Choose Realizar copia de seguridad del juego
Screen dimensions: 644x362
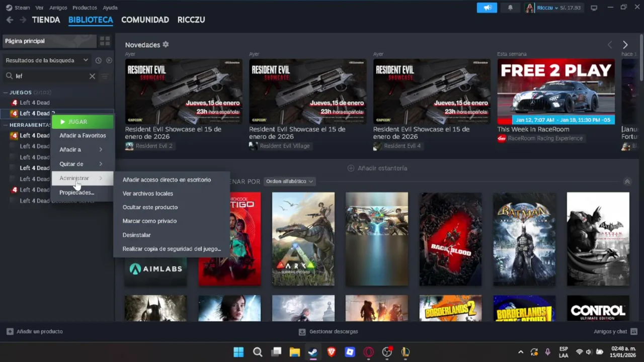pos(172,249)
